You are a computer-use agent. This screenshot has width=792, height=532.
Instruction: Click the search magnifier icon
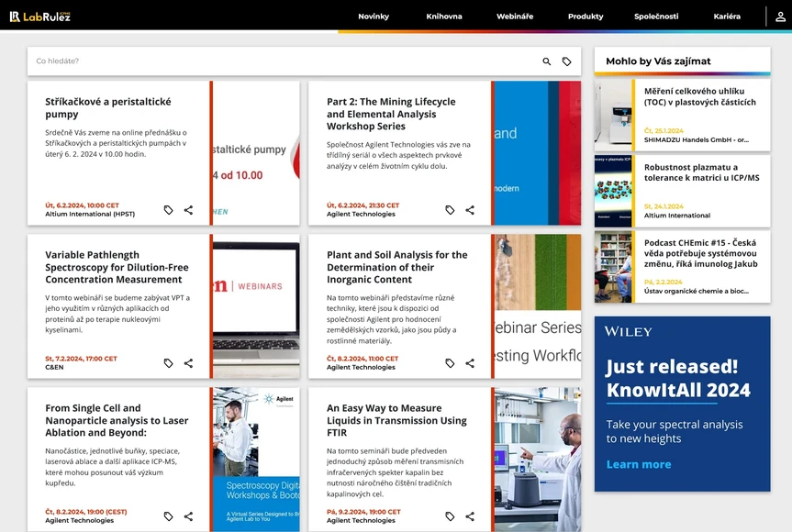(547, 61)
